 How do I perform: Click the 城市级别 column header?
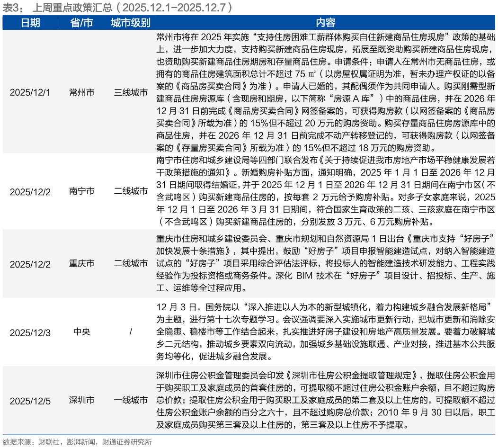(131, 23)
